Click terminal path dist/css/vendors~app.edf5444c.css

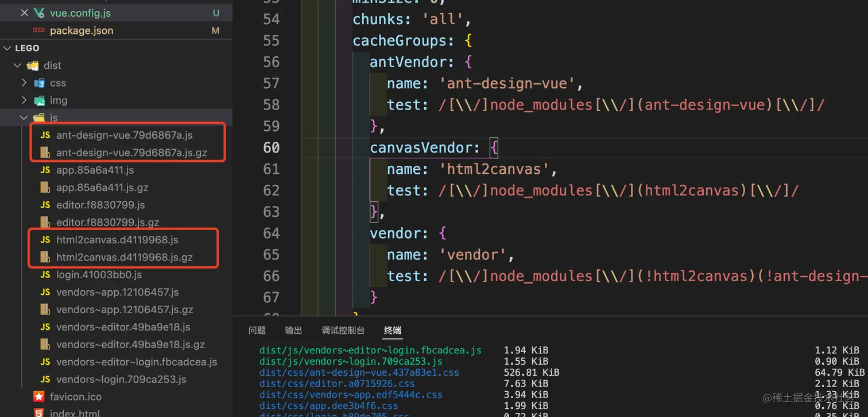(x=351, y=395)
